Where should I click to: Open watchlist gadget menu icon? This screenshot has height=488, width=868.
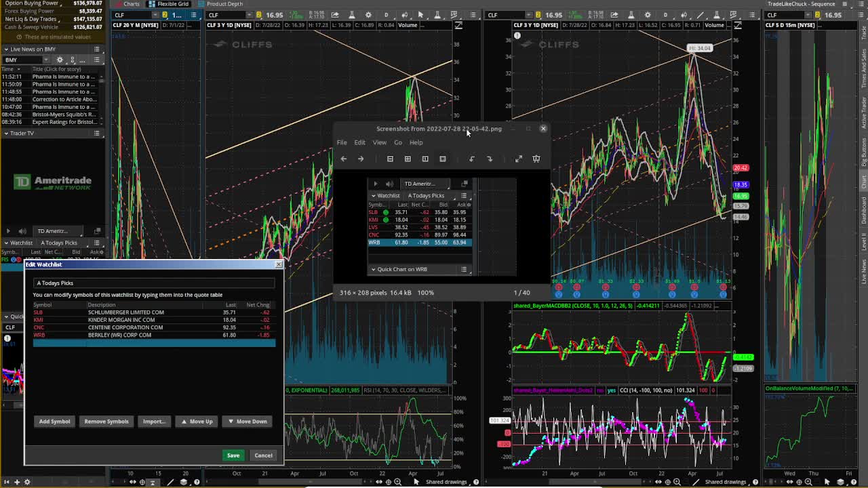click(97, 243)
